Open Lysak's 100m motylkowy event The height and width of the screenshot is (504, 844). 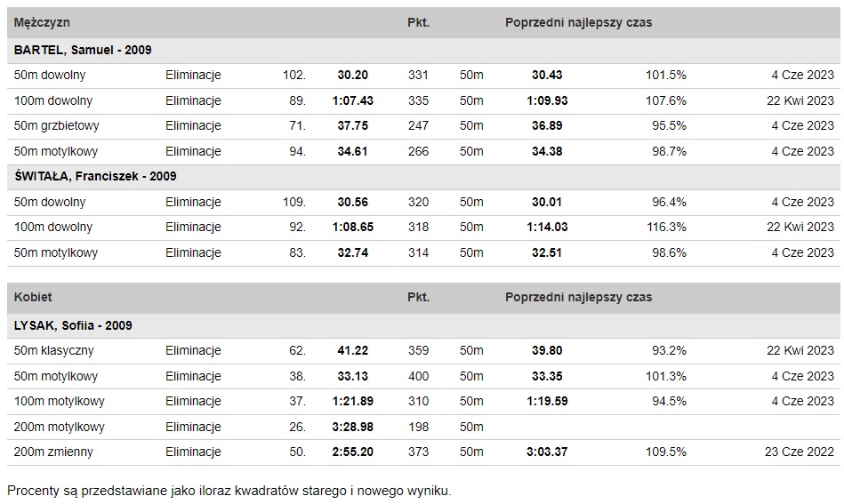[60, 402]
